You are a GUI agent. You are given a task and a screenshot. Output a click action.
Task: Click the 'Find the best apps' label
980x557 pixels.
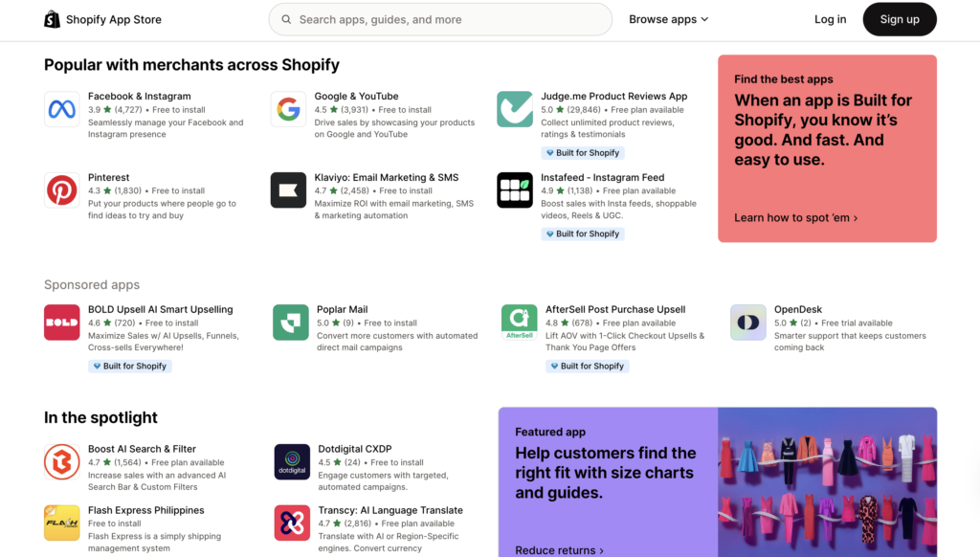(x=784, y=79)
